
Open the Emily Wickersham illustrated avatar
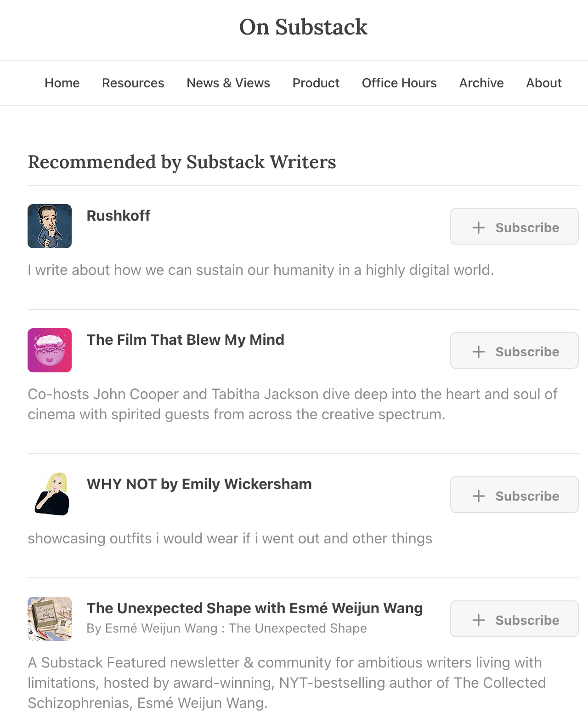point(50,495)
